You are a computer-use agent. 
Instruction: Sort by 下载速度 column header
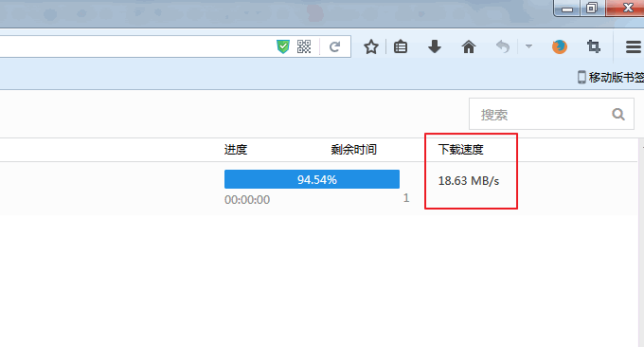460,150
